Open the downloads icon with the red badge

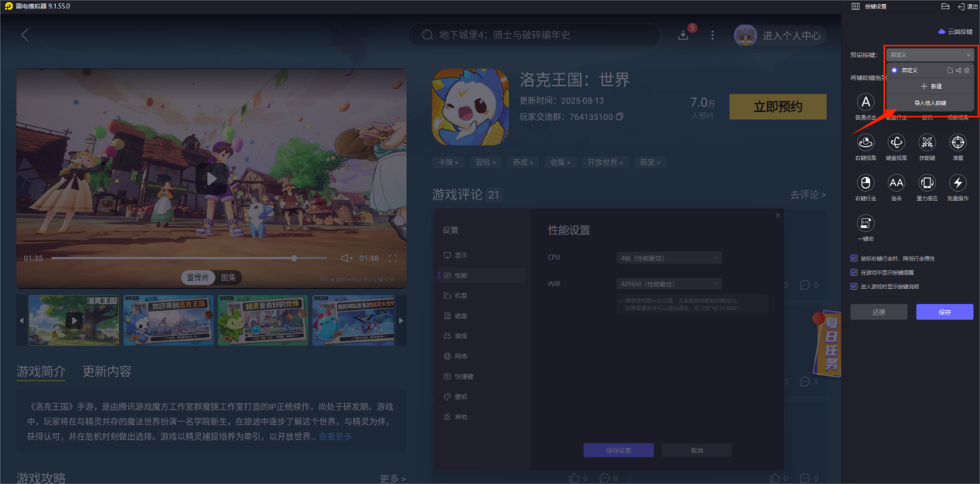point(683,35)
